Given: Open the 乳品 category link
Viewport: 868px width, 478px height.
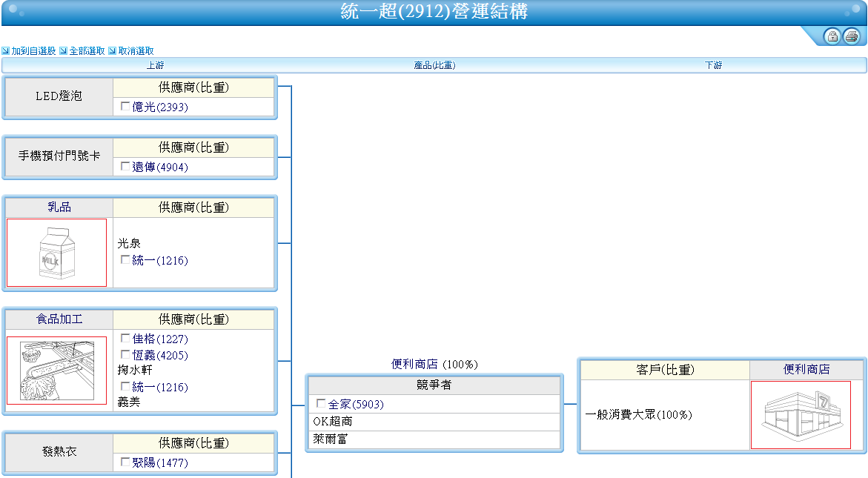Looking at the screenshot, I should [x=59, y=208].
